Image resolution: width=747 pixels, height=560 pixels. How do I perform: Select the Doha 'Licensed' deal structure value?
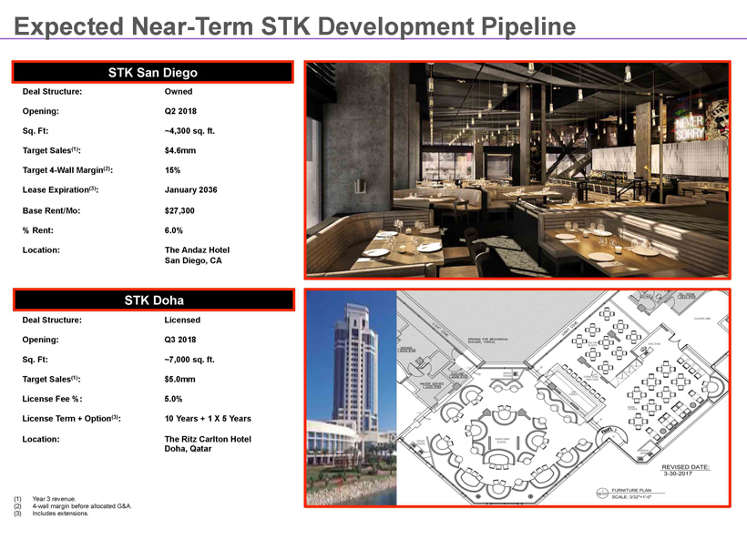click(x=182, y=321)
